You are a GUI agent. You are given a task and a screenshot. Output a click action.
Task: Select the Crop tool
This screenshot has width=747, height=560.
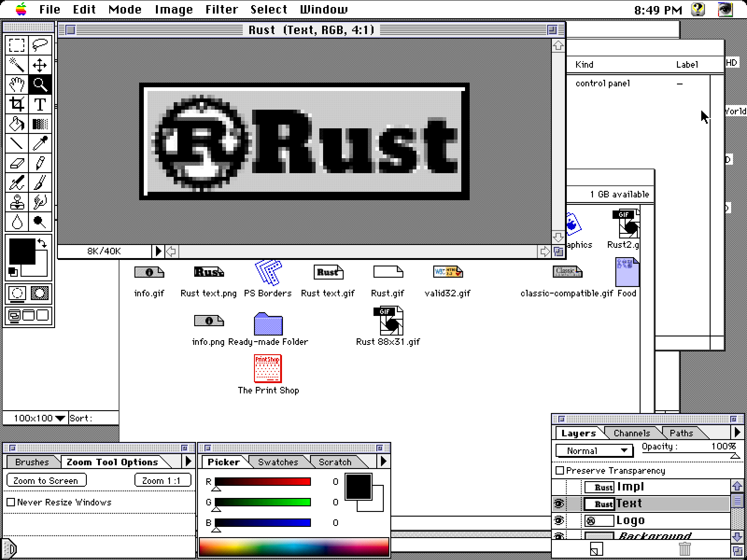tap(17, 104)
